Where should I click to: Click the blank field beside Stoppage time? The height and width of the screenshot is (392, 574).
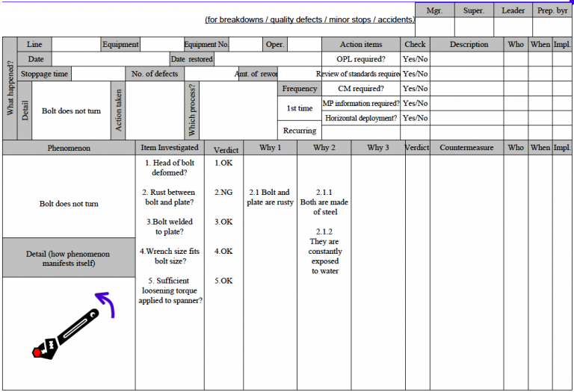pos(98,74)
